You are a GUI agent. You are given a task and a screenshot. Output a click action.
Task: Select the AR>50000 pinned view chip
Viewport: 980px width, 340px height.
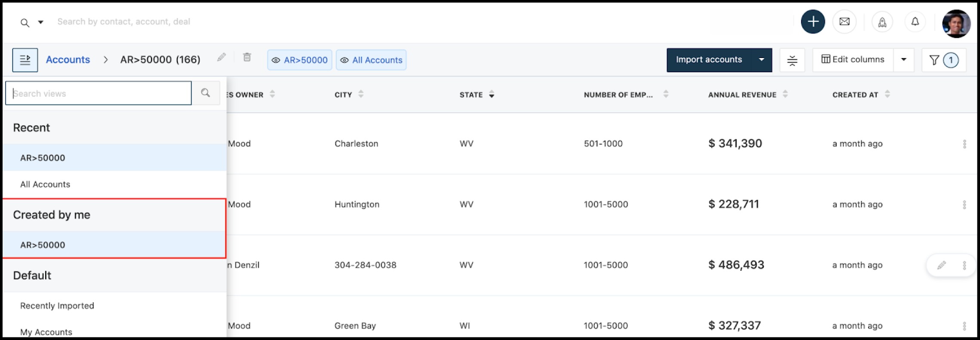click(300, 60)
